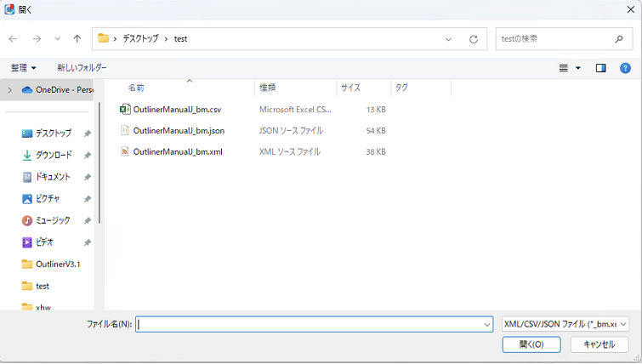Click the 開く(O) button
The width and height of the screenshot is (642, 364).
click(x=530, y=344)
